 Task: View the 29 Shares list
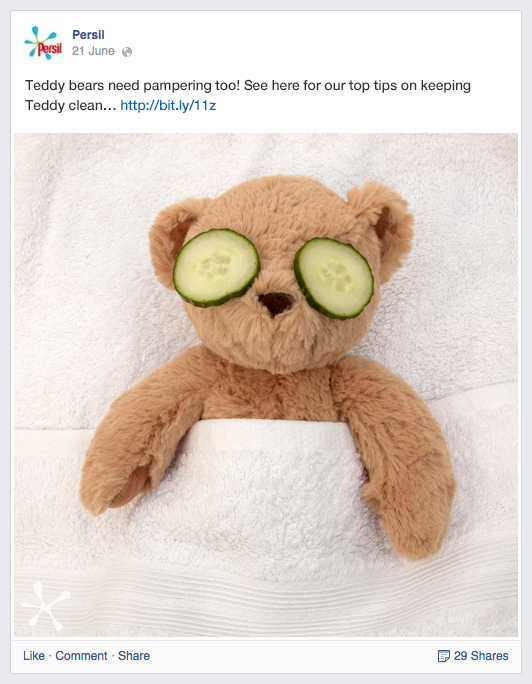481,656
